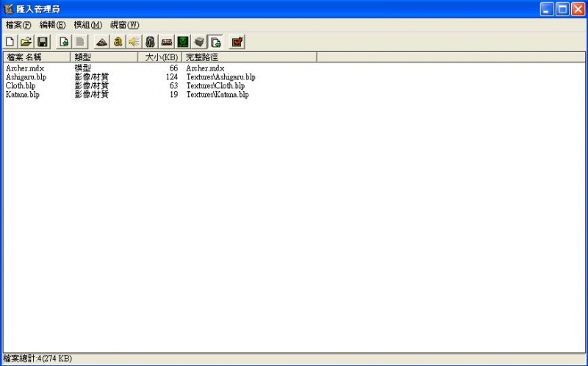Viewport: 588px width, 366px height.
Task: Click the Import File icon with green arrow
Action: point(64,42)
